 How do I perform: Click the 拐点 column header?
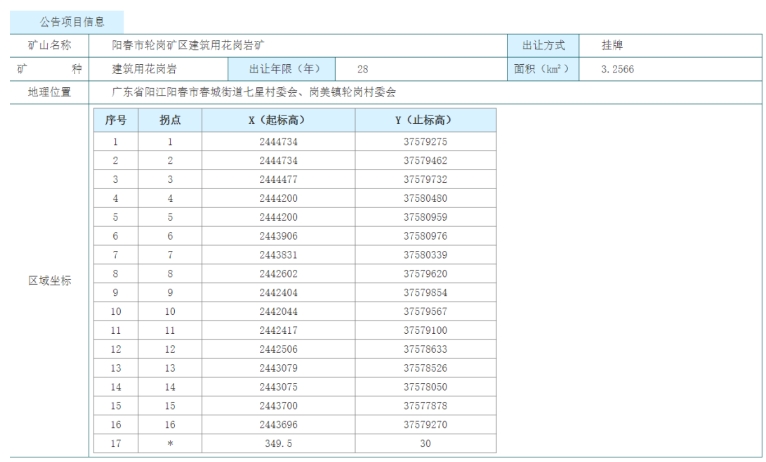170,120
